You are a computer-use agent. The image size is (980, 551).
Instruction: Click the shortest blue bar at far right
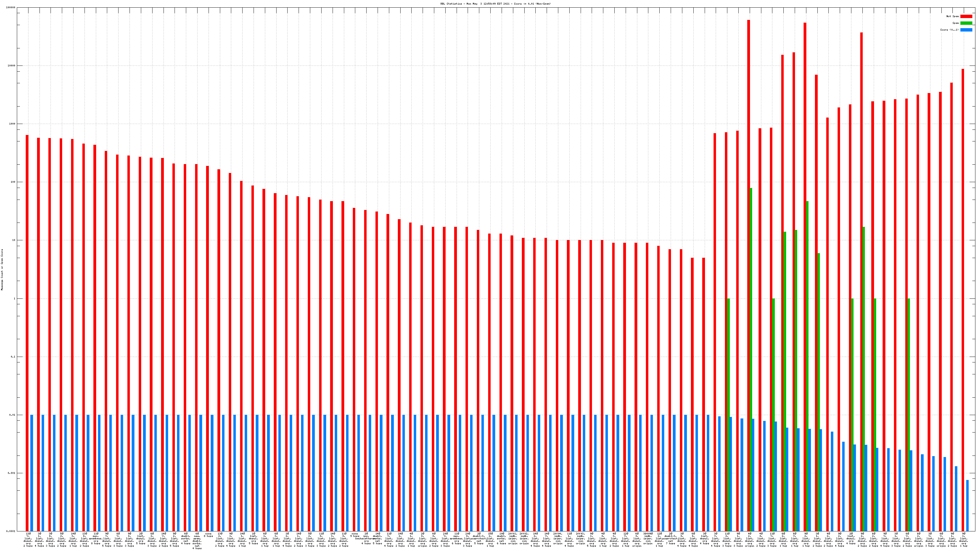click(967, 505)
